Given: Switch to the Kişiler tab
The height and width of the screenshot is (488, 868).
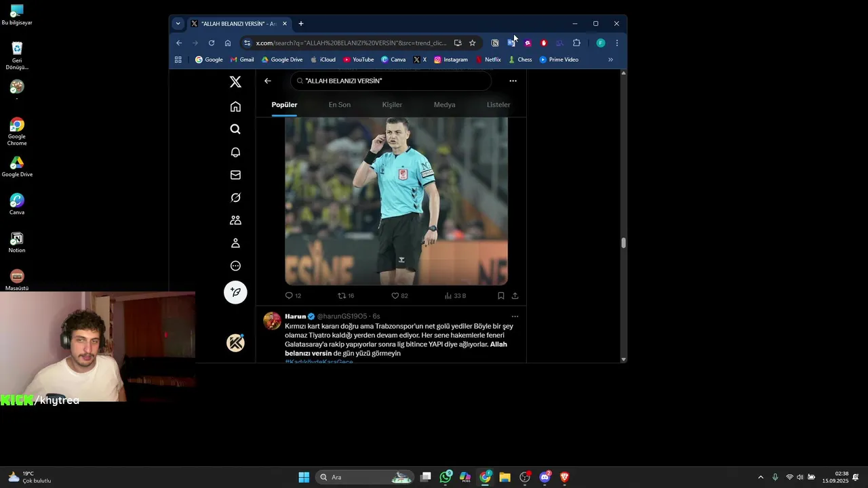Looking at the screenshot, I should pyautogui.click(x=392, y=105).
